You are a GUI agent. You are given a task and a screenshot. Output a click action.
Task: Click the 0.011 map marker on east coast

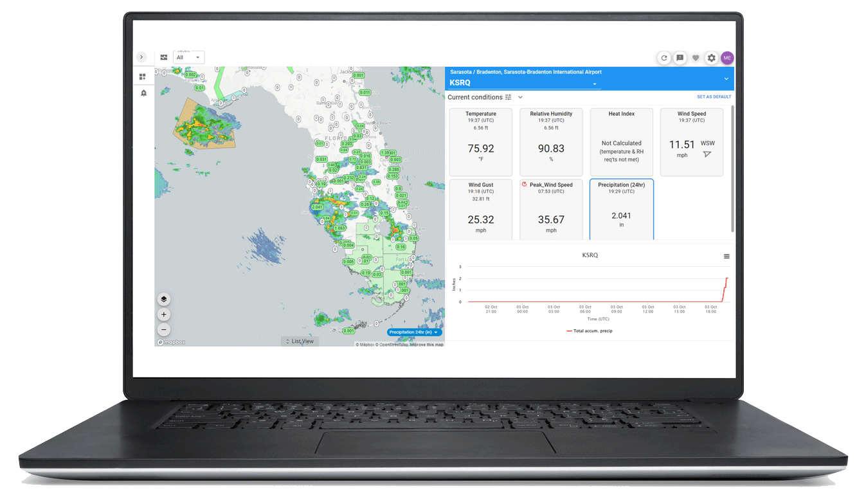[365, 93]
